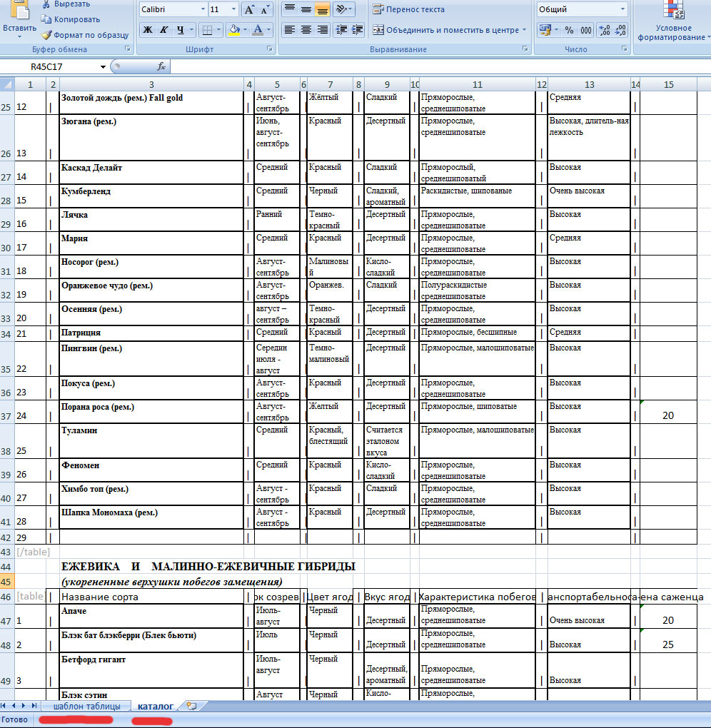Increase indent icon
The height and width of the screenshot is (728, 711).
pyautogui.click(x=357, y=30)
